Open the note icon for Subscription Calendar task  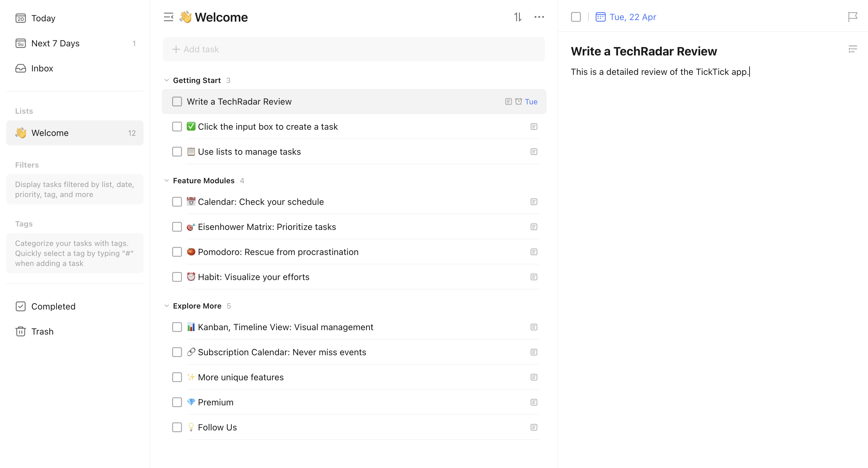533,352
